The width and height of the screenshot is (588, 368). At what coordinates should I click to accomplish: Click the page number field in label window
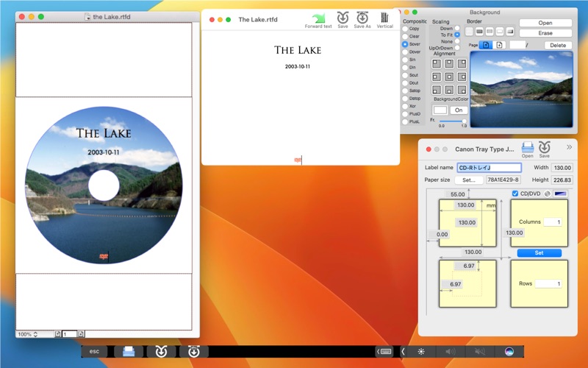(69, 334)
